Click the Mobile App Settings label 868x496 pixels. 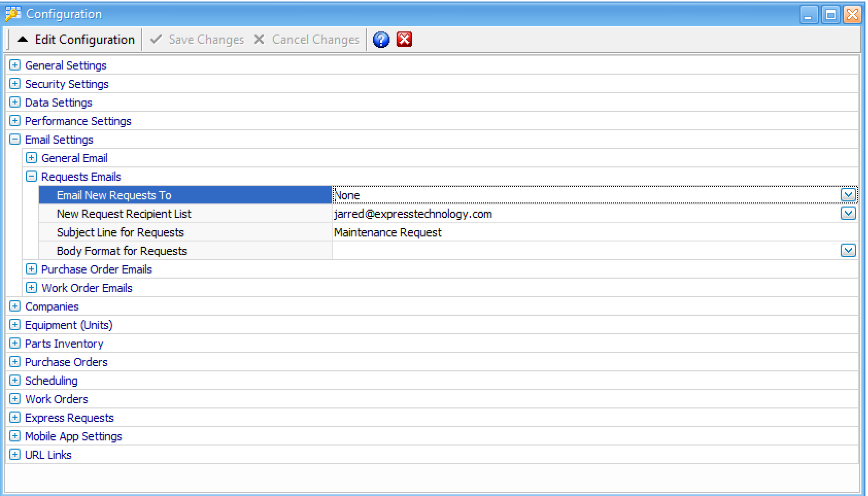[x=74, y=436]
